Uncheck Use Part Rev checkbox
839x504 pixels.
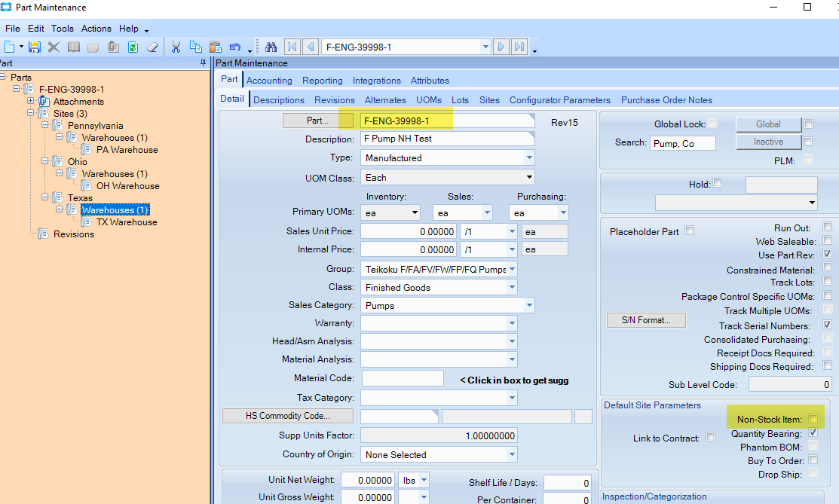click(x=827, y=254)
